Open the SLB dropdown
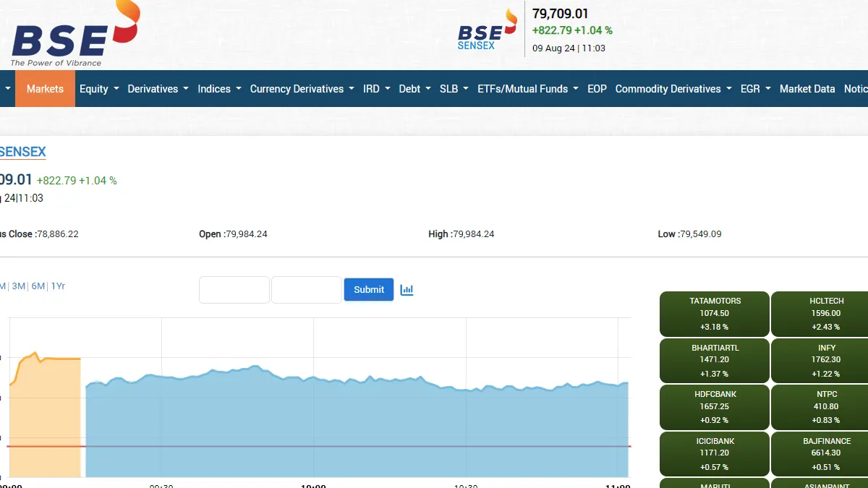This screenshot has height=488, width=868. click(x=454, y=89)
